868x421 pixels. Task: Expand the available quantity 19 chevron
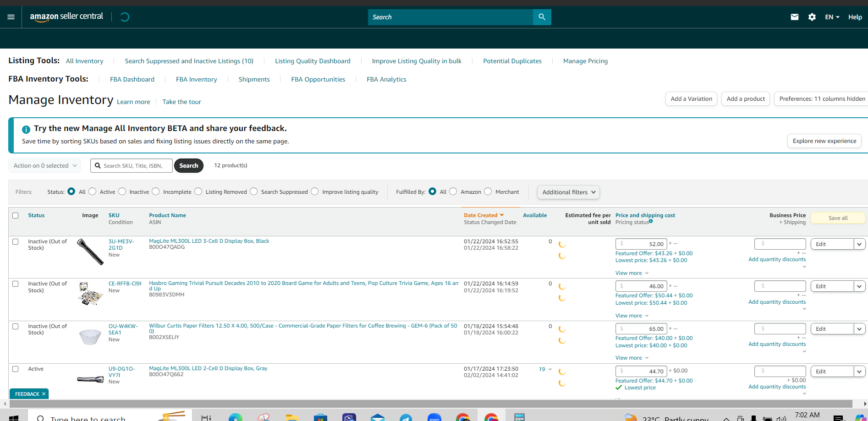(550, 369)
